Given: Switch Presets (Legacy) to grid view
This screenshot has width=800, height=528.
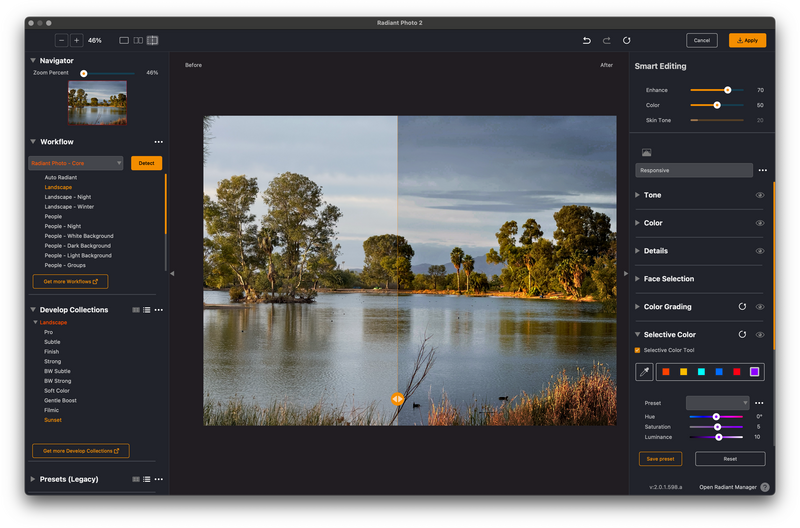Looking at the screenshot, I should point(136,479).
